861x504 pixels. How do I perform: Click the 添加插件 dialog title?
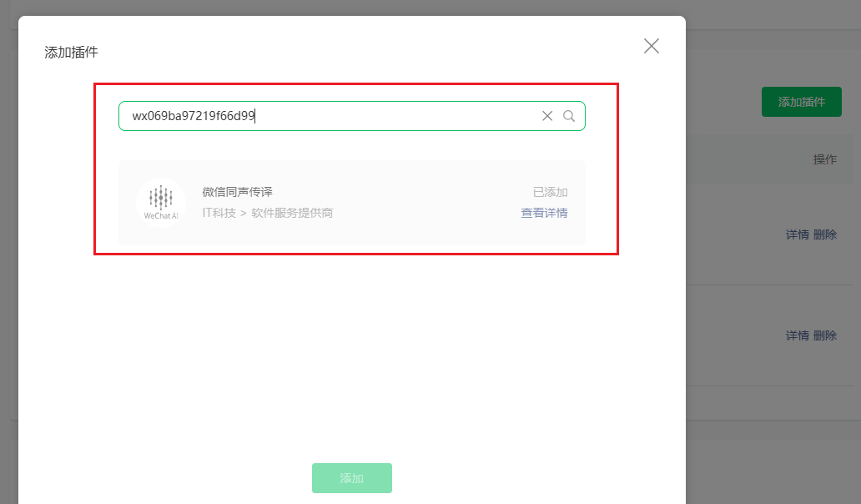coord(72,53)
